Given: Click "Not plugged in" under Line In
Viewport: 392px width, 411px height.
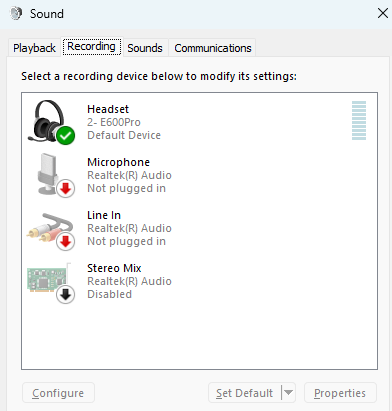Looking at the screenshot, I should click(126, 241).
